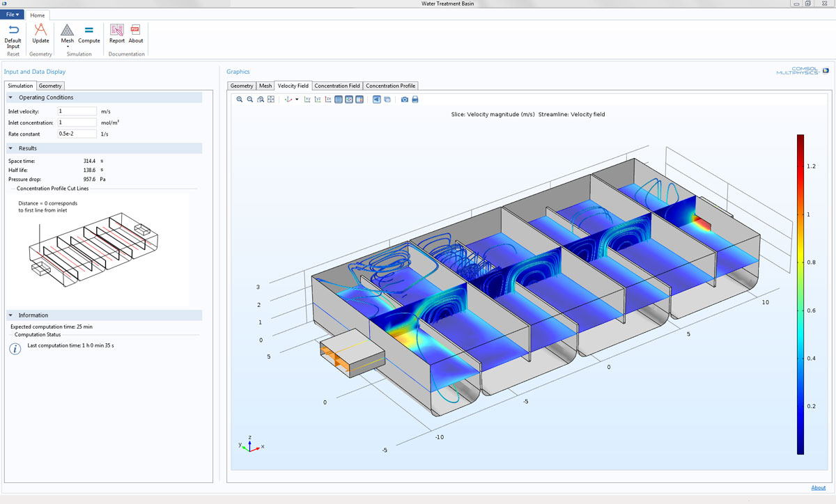Switch to the XY view icon
This screenshot has width=836, height=504.
pyautogui.click(x=307, y=100)
